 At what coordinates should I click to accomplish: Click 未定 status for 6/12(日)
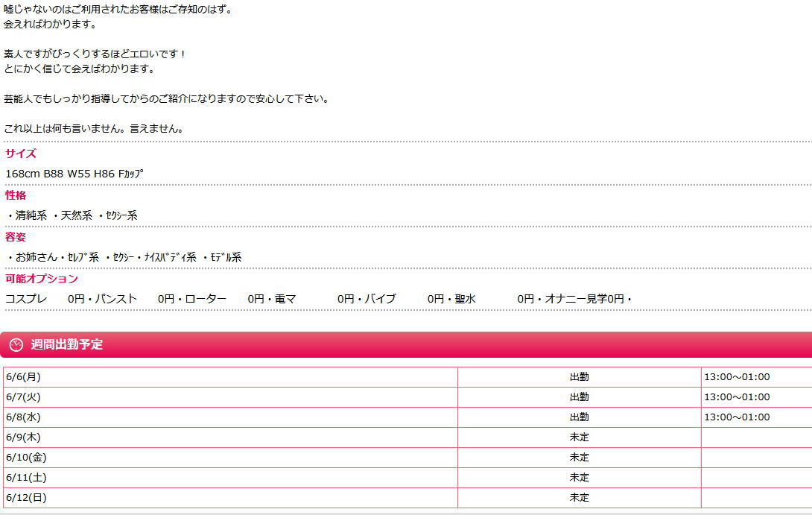coord(579,498)
